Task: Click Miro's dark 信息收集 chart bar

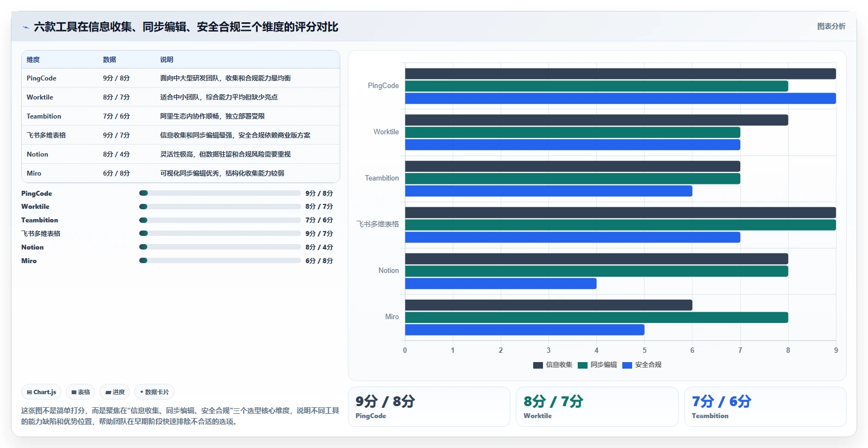Action: (548, 305)
